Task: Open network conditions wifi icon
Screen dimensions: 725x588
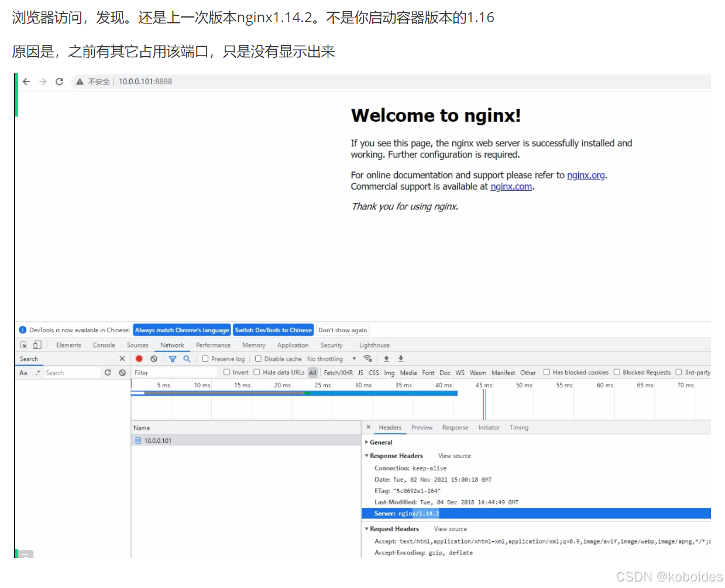Action: point(368,359)
